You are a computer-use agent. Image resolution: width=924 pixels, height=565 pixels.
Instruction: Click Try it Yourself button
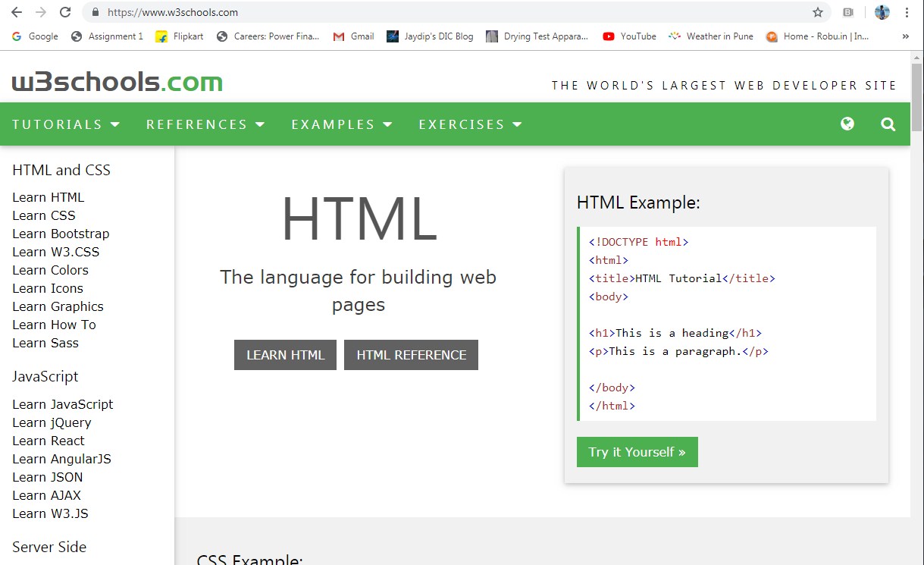point(637,452)
